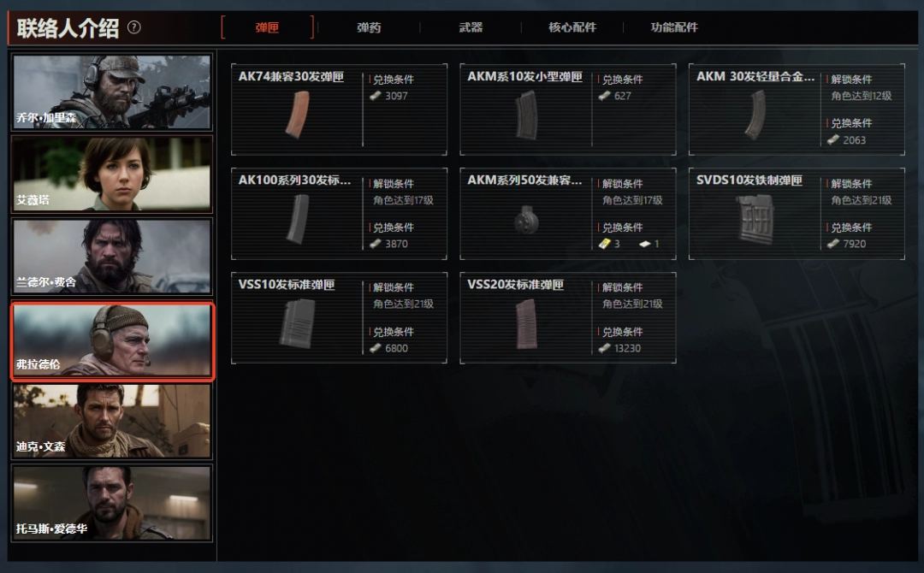924x573 pixels.
Task: Open the 武器 tab
Action: pos(471,27)
